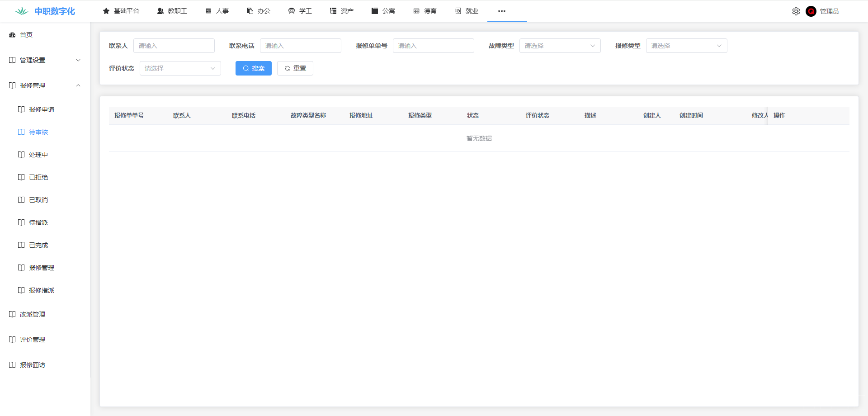Click the star icon for 基础平台
This screenshot has width=868, height=416.
coord(106,11)
